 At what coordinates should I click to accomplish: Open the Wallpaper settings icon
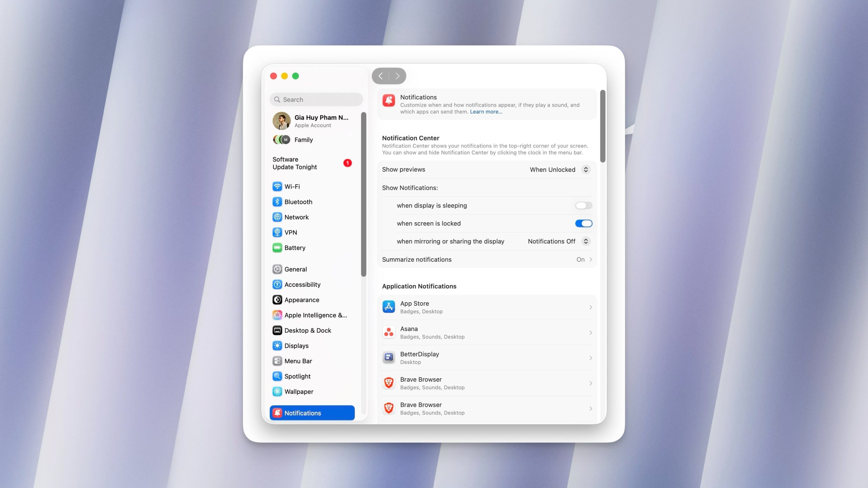tap(277, 391)
